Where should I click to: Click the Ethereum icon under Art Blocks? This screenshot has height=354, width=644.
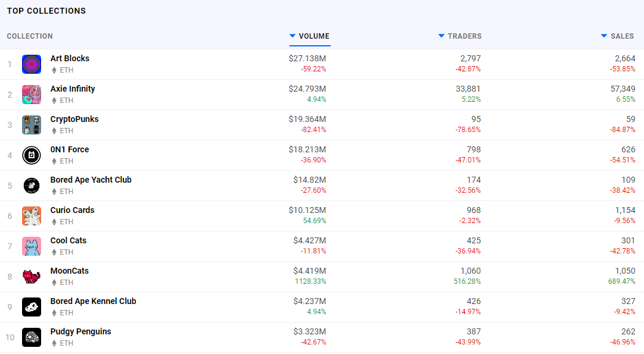tap(54, 70)
